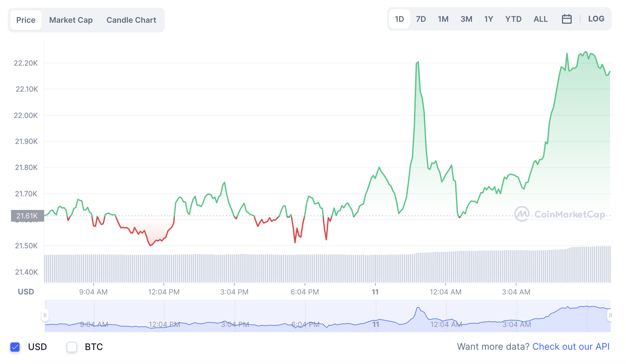Select the 3M time range

pos(466,19)
